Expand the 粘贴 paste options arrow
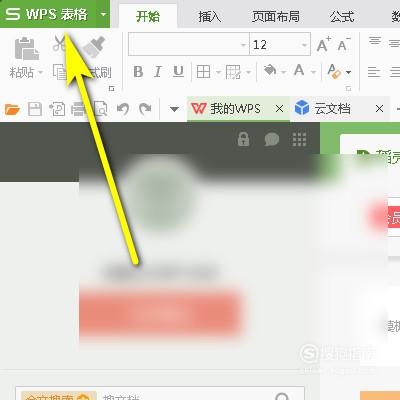The height and width of the screenshot is (400, 400). tap(41, 72)
